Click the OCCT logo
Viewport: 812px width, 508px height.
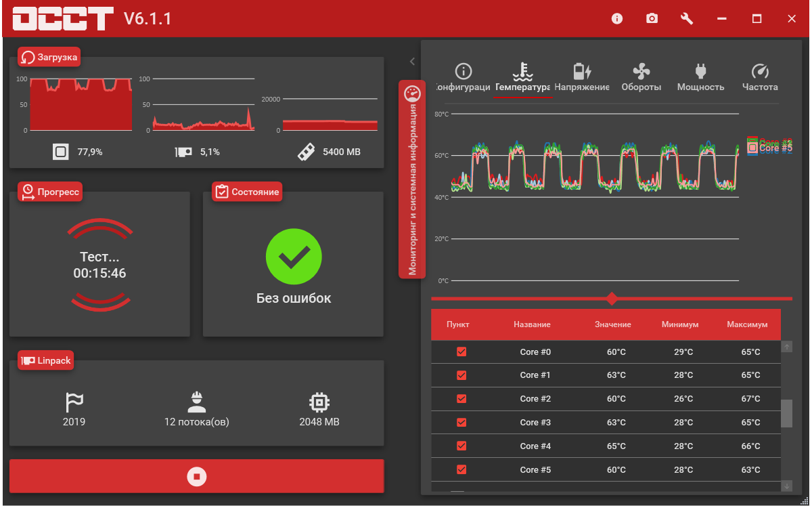coord(64,19)
